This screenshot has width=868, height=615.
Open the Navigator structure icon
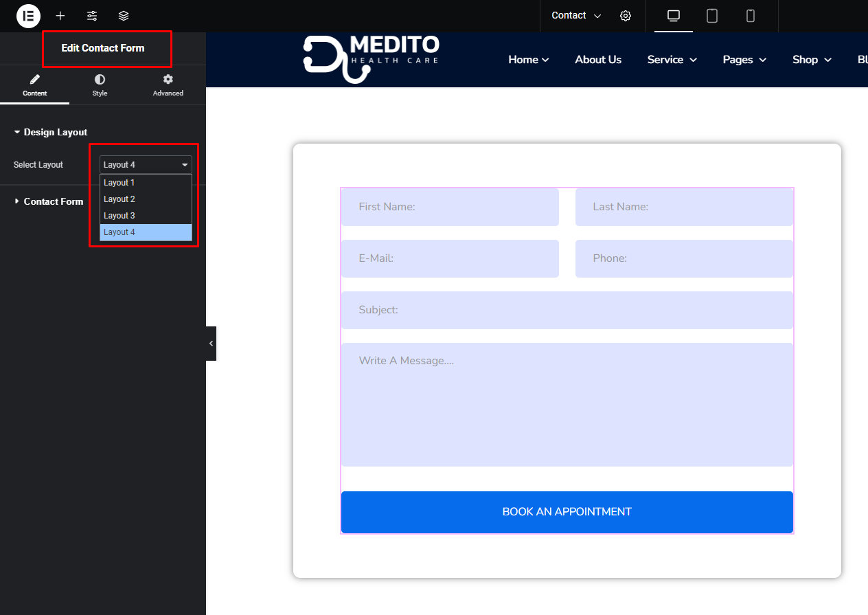tap(123, 16)
